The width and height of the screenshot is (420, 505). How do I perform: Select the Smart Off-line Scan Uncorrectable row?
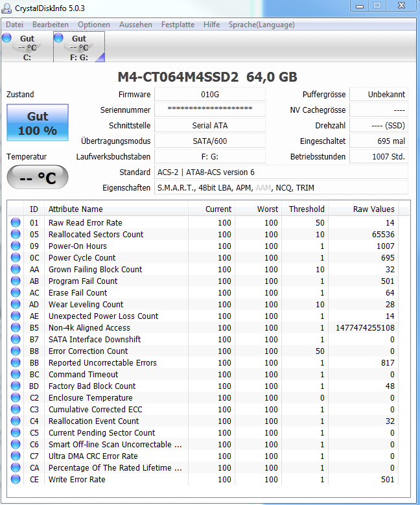(x=204, y=444)
